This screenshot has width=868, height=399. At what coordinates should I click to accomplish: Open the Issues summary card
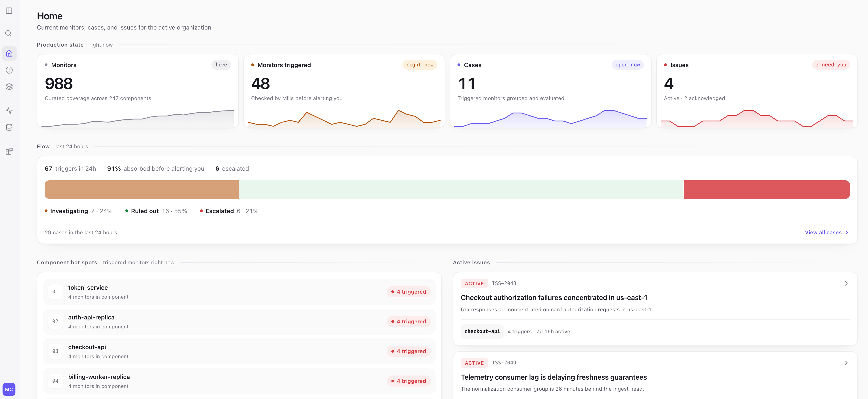click(x=757, y=91)
